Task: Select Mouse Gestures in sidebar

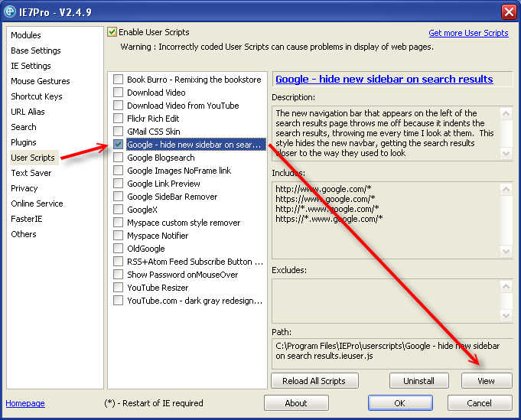Action: [x=41, y=81]
